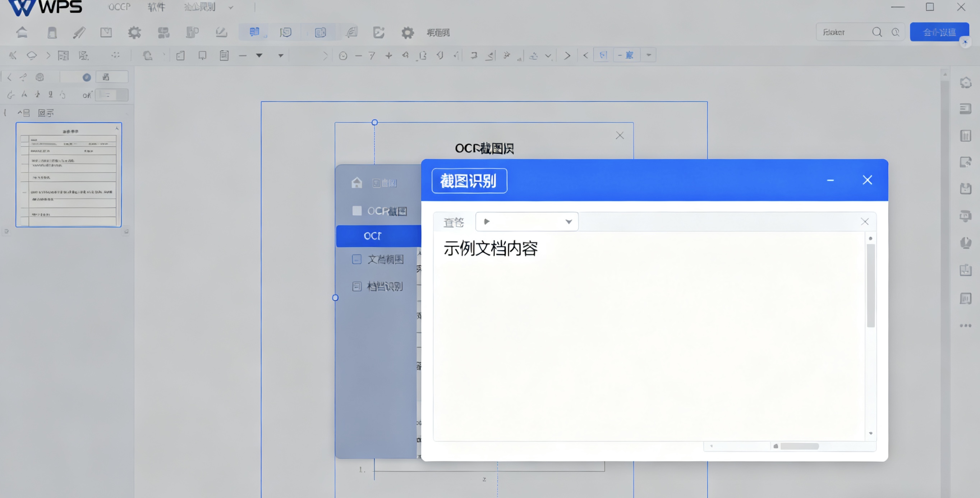Select the pen annotation icon in toolbar
The width and height of the screenshot is (980, 498).
point(79,32)
